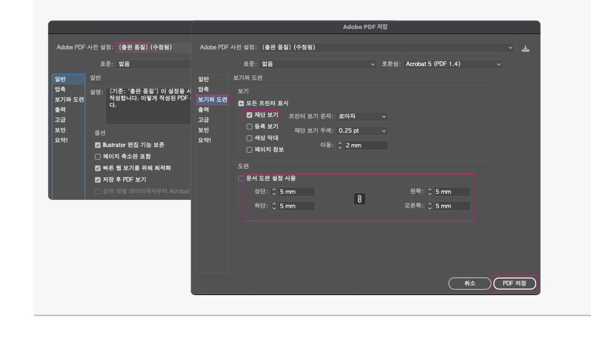Viewport: 591px width, 364px height.
Task: Open the 재단 보기 두께 dropdown
Action: click(x=361, y=131)
